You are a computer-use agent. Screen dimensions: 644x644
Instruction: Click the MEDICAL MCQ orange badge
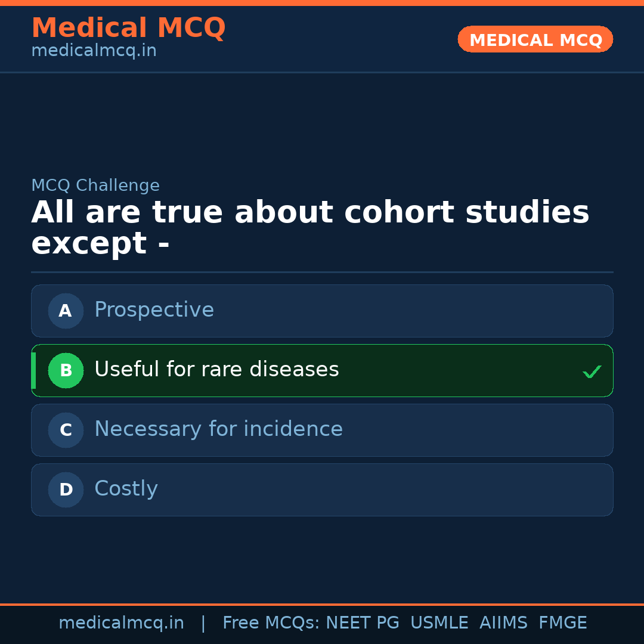tap(535, 39)
